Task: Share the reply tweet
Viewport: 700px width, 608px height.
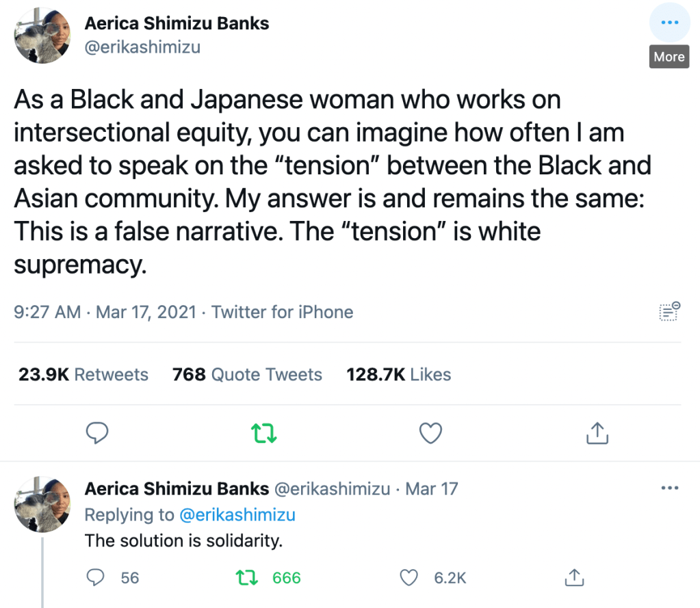Action: 573,578
